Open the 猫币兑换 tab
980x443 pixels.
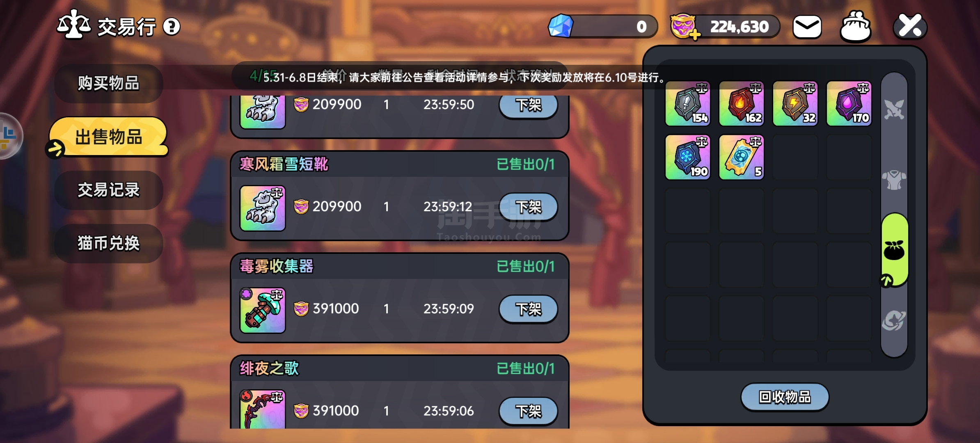coord(109,243)
